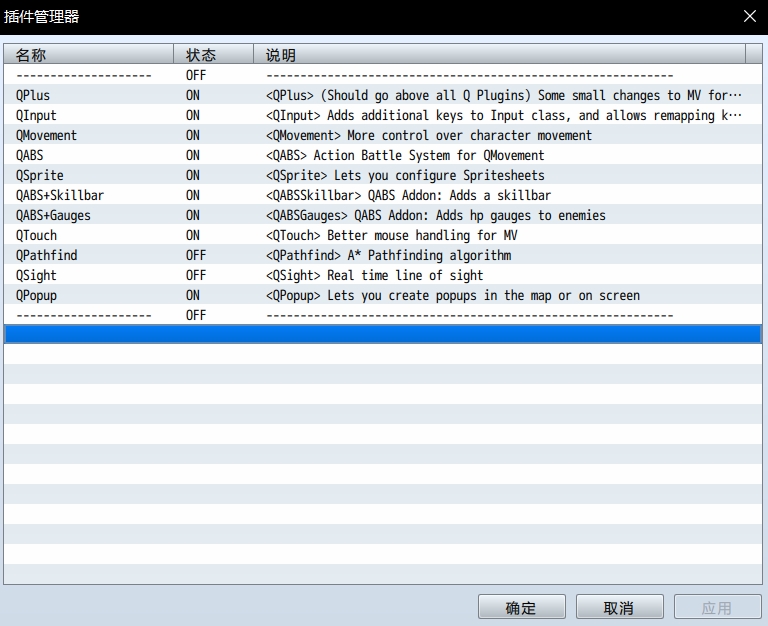Click the ON status of QPopup
Viewport: 768px width, 626px height.
point(192,295)
